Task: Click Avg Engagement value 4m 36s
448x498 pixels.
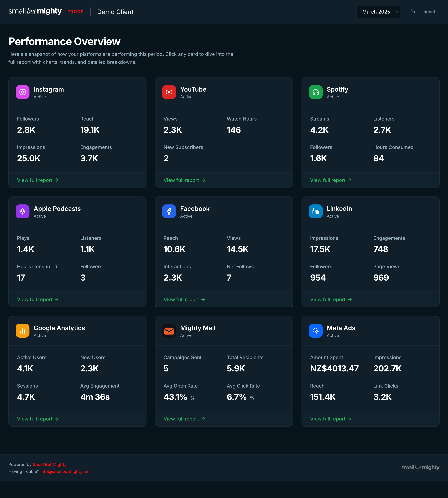Action: 95,397
